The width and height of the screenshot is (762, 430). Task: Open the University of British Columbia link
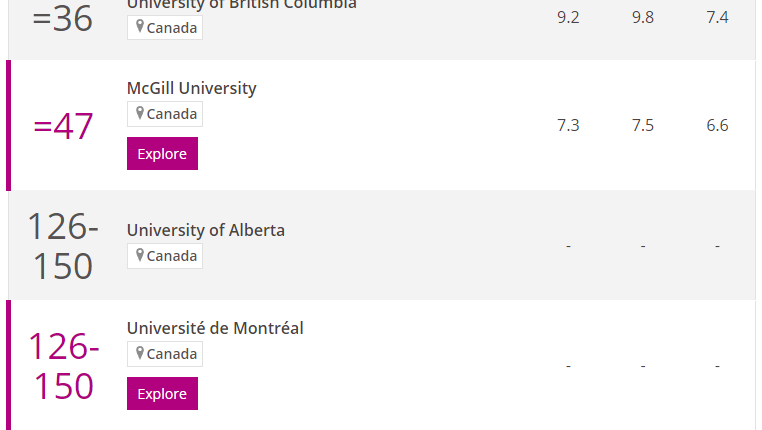click(x=242, y=5)
